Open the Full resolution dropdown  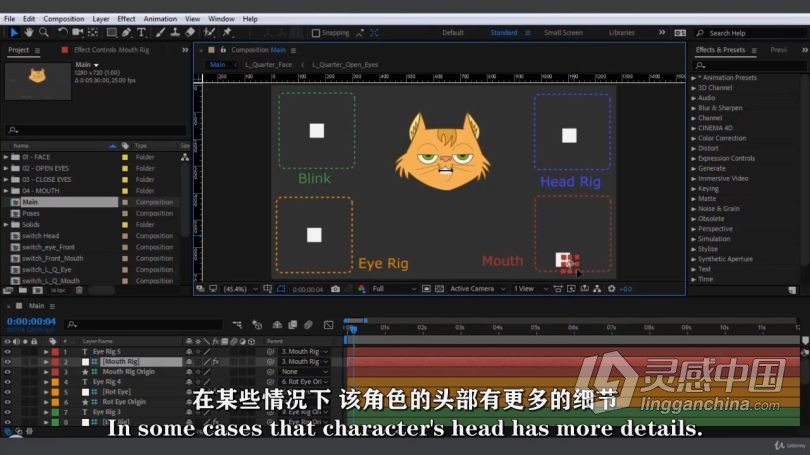click(x=394, y=289)
